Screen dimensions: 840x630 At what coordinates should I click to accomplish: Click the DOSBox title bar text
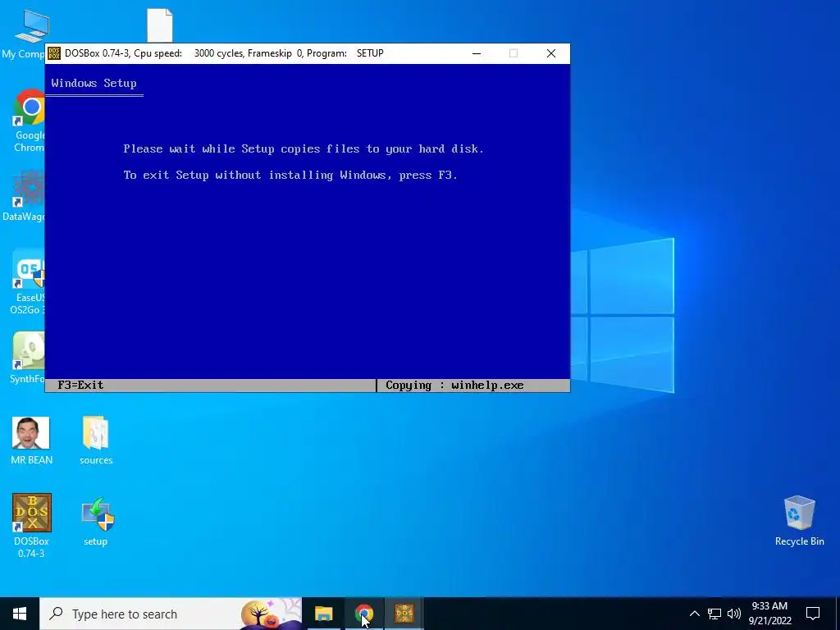[224, 53]
